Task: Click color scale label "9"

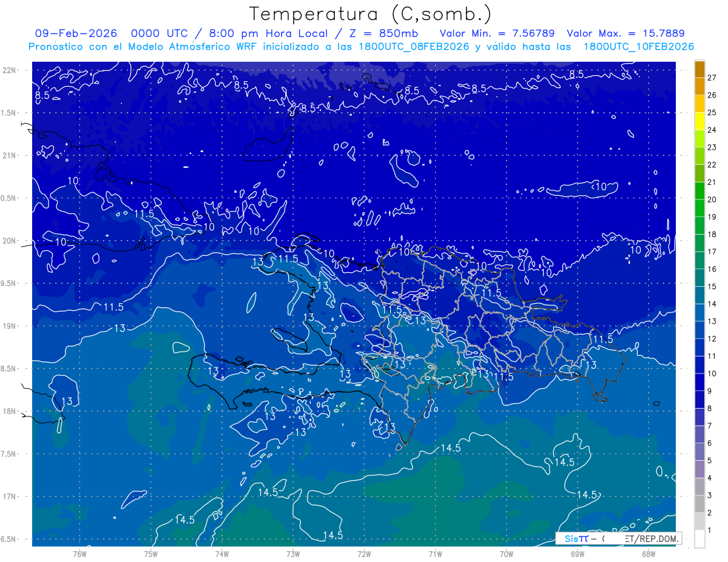Action: [x=710, y=391]
